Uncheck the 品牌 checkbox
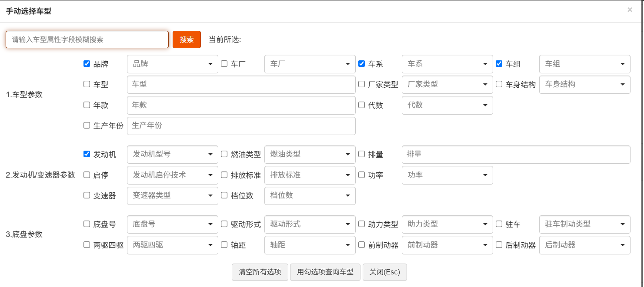The width and height of the screenshot is (644, 287). tap(87, 64)
